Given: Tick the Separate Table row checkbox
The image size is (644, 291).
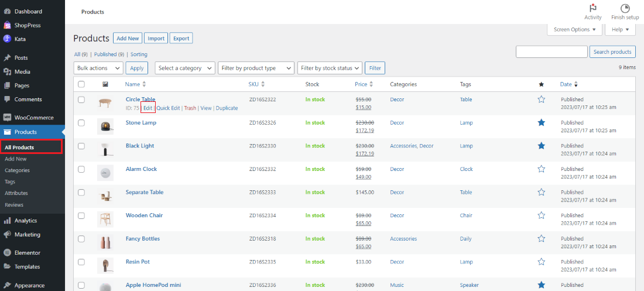Looking at the screenshot, I should [81, 193].
